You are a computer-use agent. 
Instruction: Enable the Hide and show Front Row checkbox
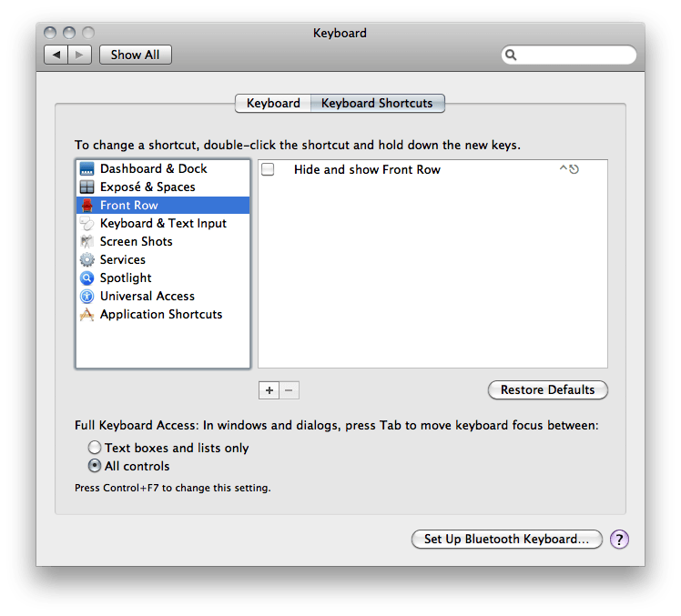[x=268, y=170]
